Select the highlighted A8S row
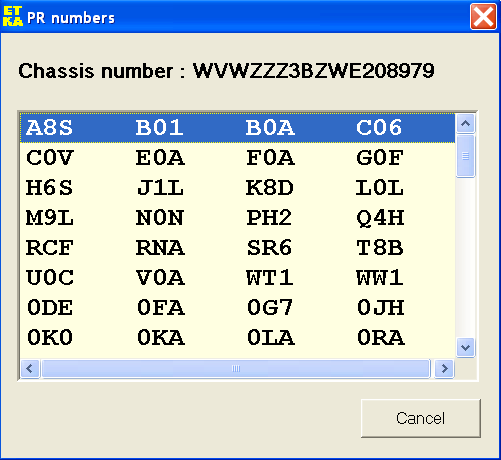 (237, 128)
